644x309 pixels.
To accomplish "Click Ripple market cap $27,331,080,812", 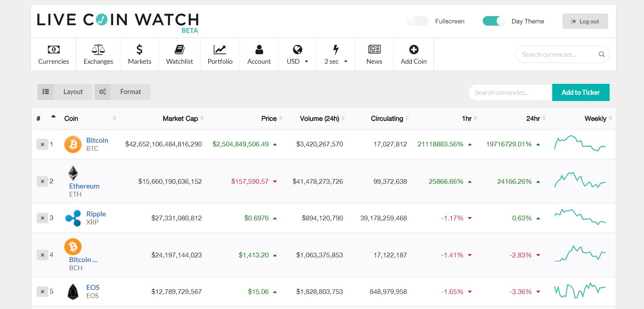I will pos(177,218).
